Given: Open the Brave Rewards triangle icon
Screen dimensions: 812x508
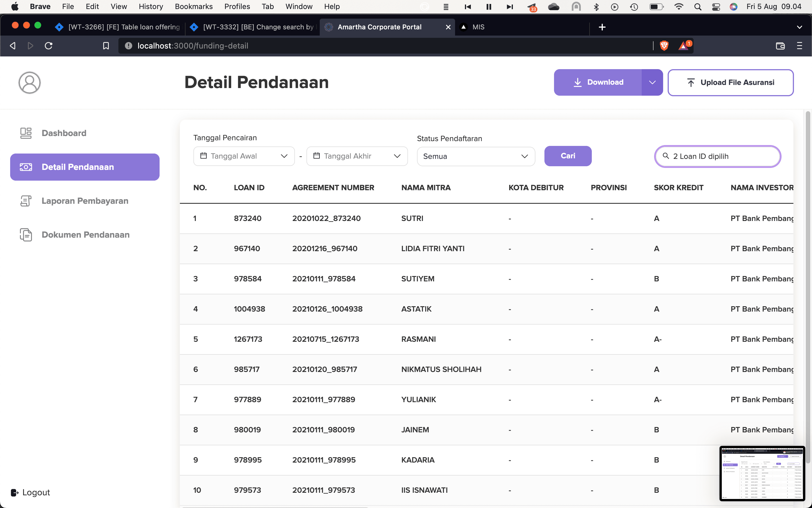Looking at the screenshot, I should [x=684, y=46].
